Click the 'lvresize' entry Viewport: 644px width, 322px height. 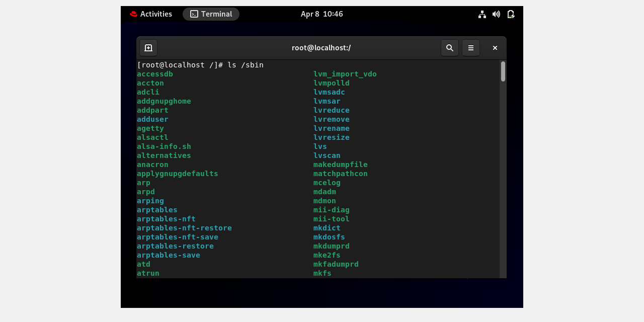tap(332, 137)
